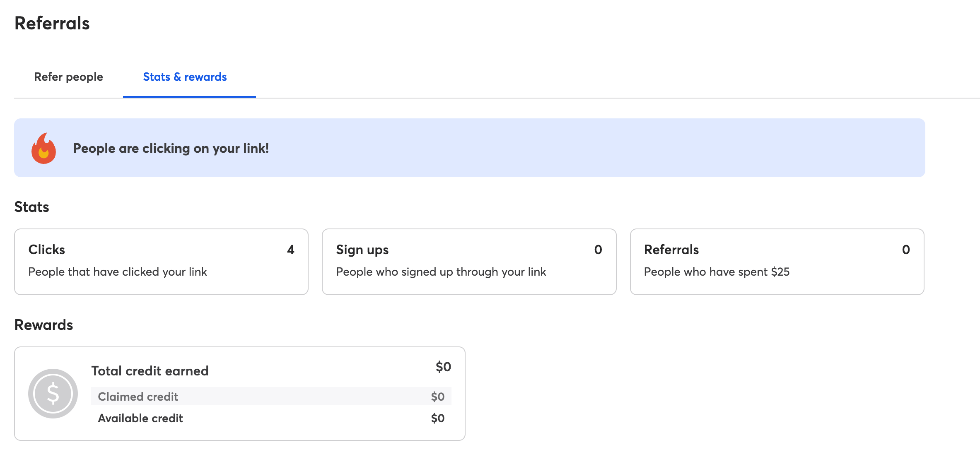Viewport: 980px width, 476px height.
Task: Click 'People that have clicked your link' description
Action: (x=118, y=272)
